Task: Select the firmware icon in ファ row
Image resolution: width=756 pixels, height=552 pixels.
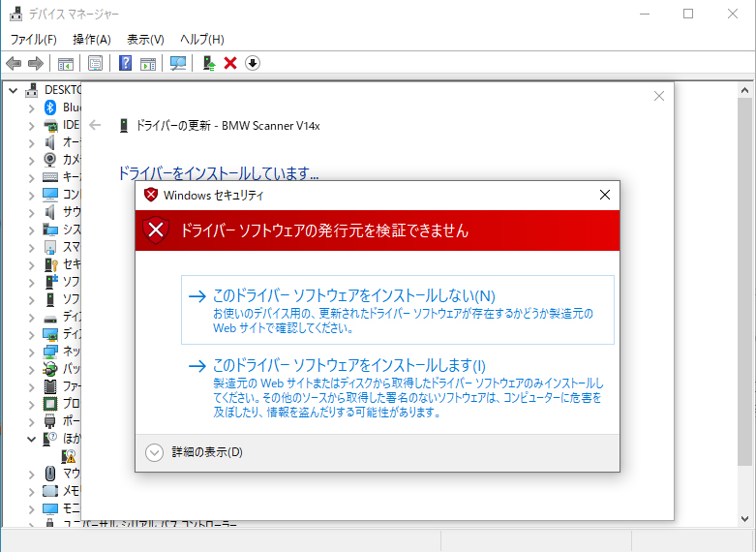Action: click(50, 386)
